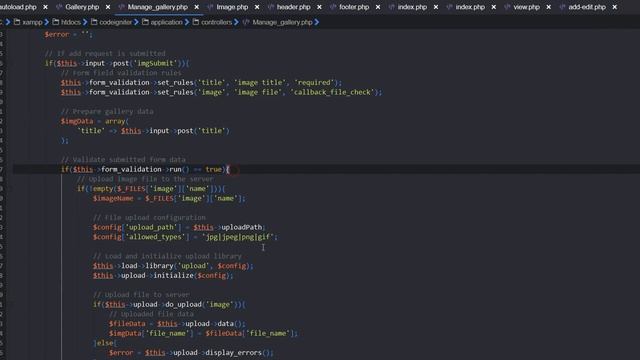Select Manage_gallery.php in the breadcrumb path
The image size is (640, 360).
[282, 22]
